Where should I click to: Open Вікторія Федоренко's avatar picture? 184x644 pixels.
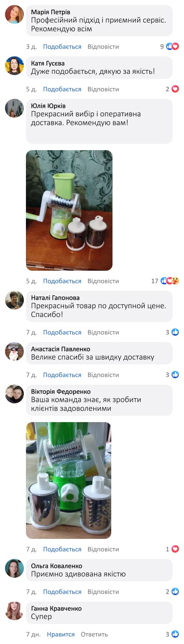click(14, 394)
